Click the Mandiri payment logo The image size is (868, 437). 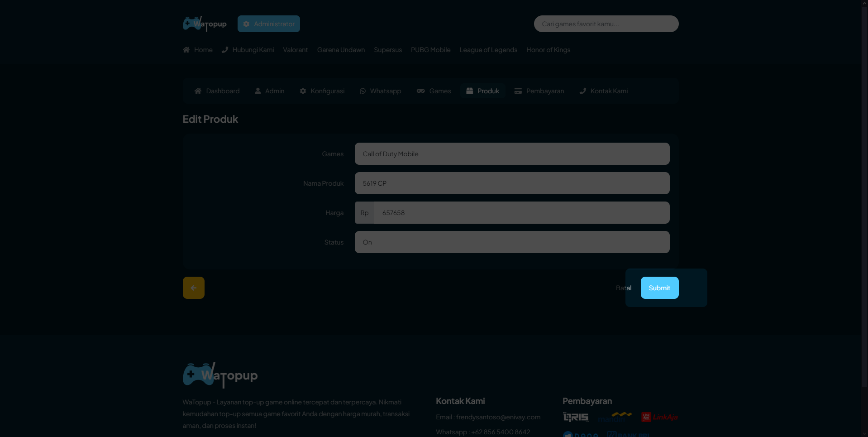(x=615, y=417)
